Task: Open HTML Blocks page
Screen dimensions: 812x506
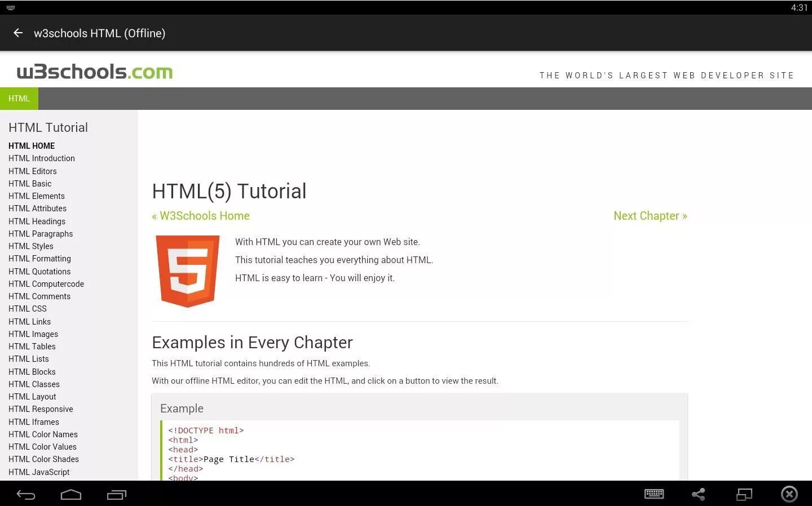Action: click(32, 372)
